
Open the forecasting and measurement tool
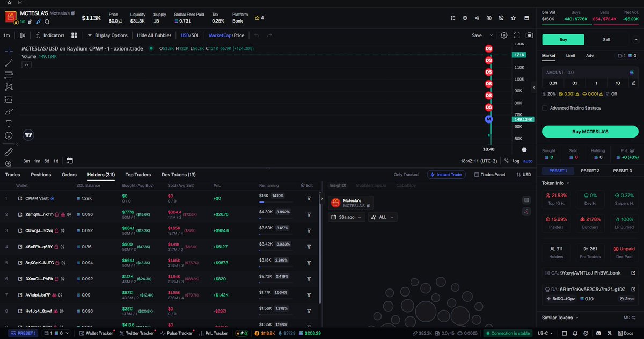tap(9, 99)
